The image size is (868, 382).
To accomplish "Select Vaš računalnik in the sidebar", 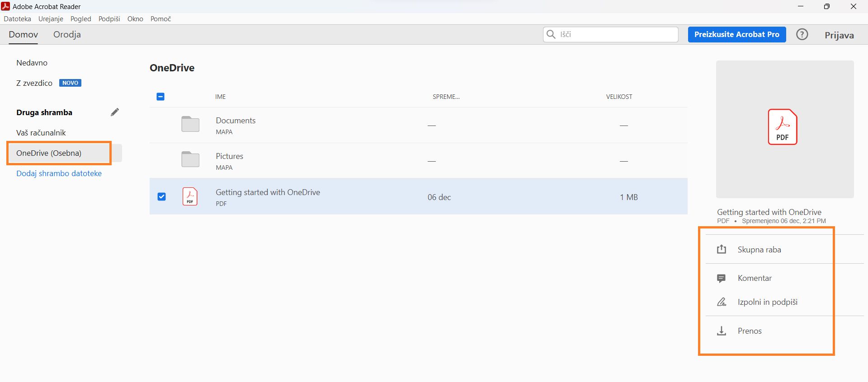I will click(x=41, y=133).
